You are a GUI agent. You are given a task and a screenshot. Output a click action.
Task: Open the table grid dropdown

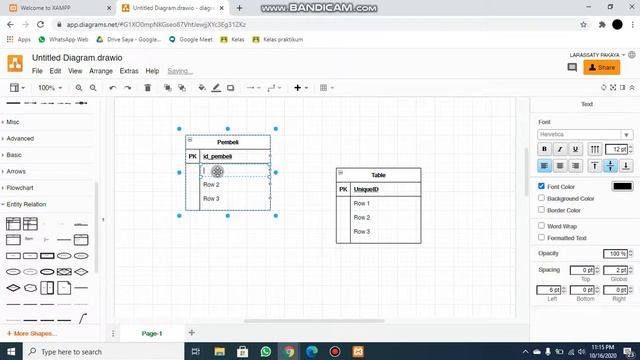click(x=327, y=88)
